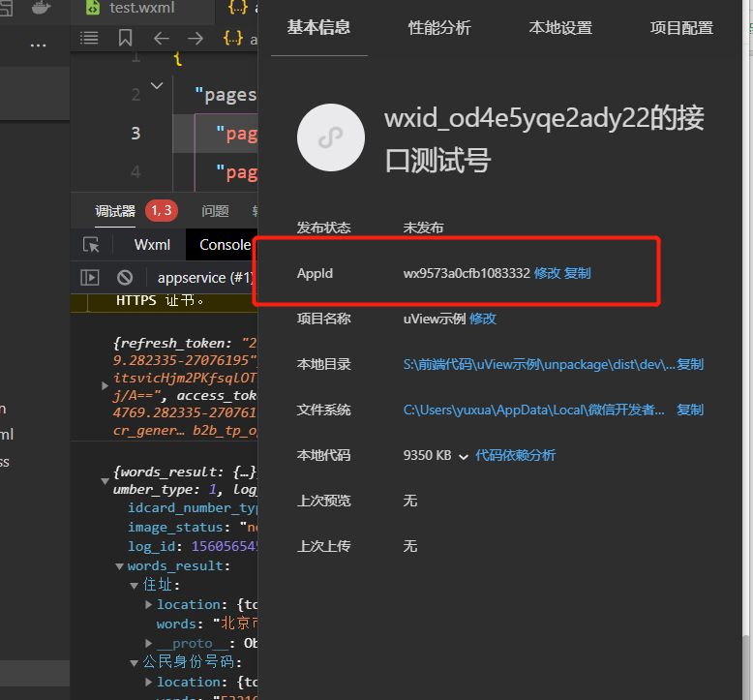Screen dimensions: 753x700
Task: Open the 调试器 panel tab
Action: pos(115,211)
